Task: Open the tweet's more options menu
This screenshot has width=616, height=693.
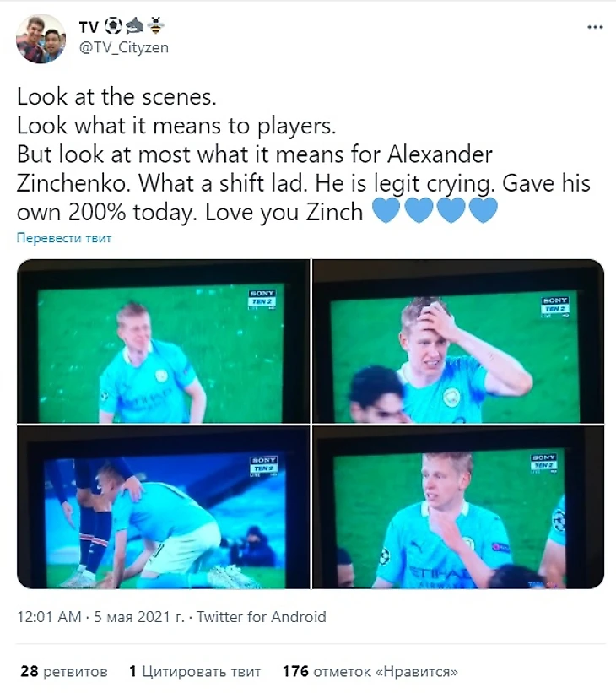Action: point(595,27)
